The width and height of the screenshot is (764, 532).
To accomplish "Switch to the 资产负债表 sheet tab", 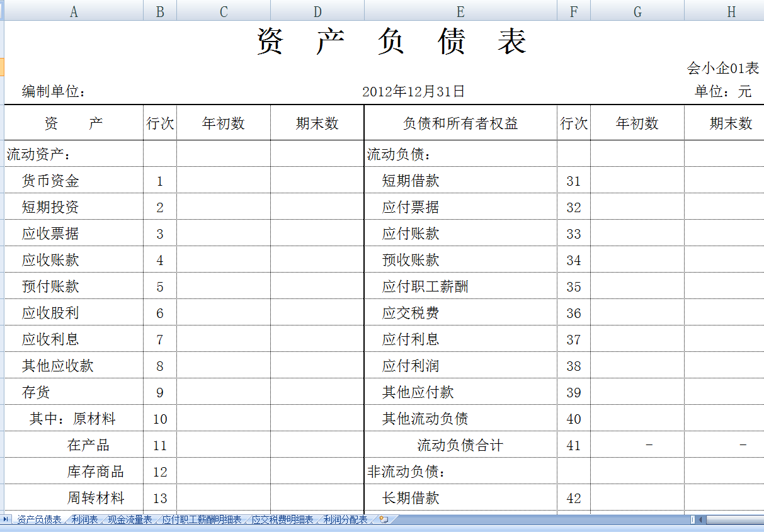I will [39, 520].
